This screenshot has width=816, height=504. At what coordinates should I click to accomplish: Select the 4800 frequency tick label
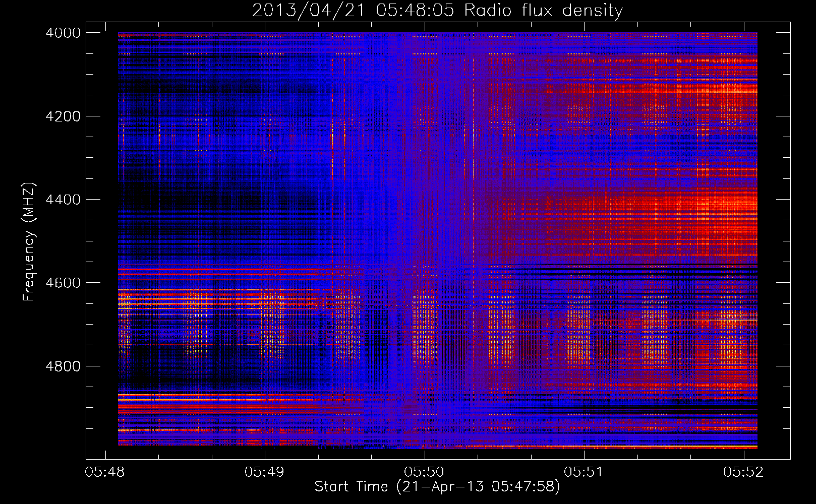(x=63, y=366)
